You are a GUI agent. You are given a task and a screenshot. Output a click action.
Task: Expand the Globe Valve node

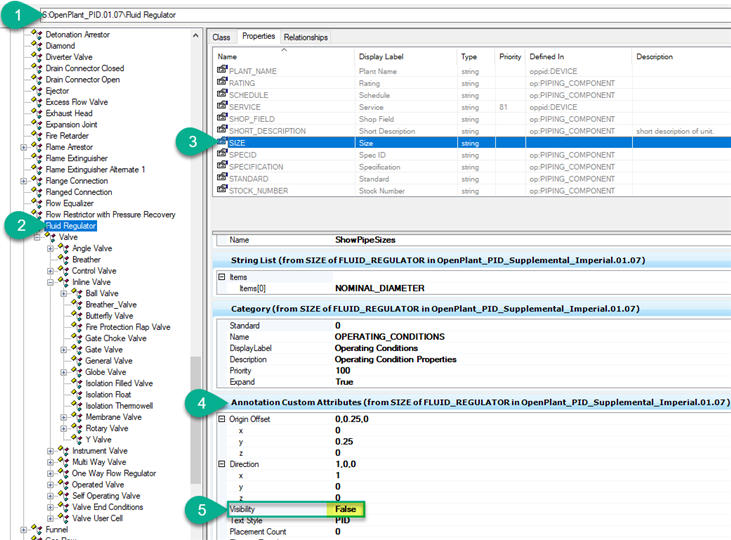click(x=64, y=372)
